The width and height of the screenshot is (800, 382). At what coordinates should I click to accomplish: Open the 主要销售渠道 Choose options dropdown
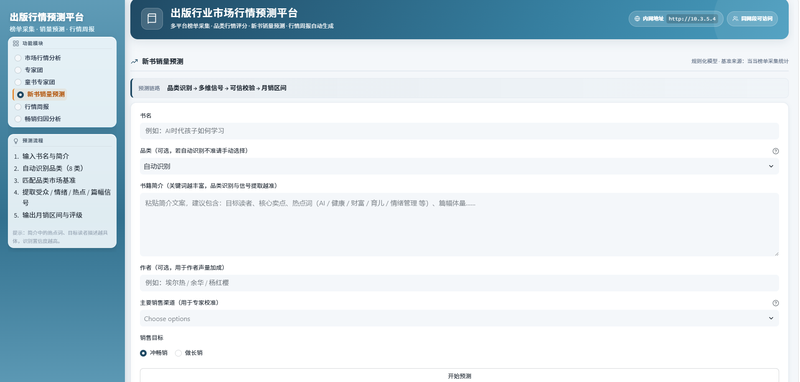[459, 318]
